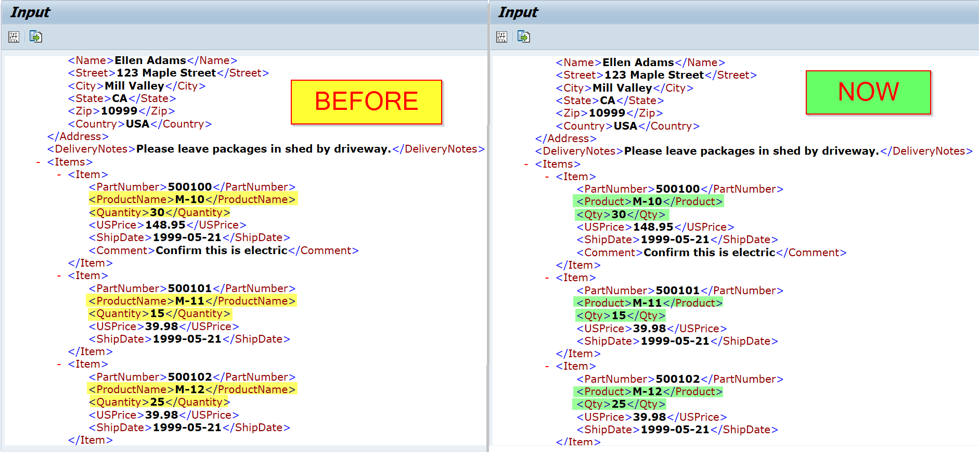Click the DeliveryNotes line in the NOW panel
This screenshot has width=980, height=452.
click(753, 151)
